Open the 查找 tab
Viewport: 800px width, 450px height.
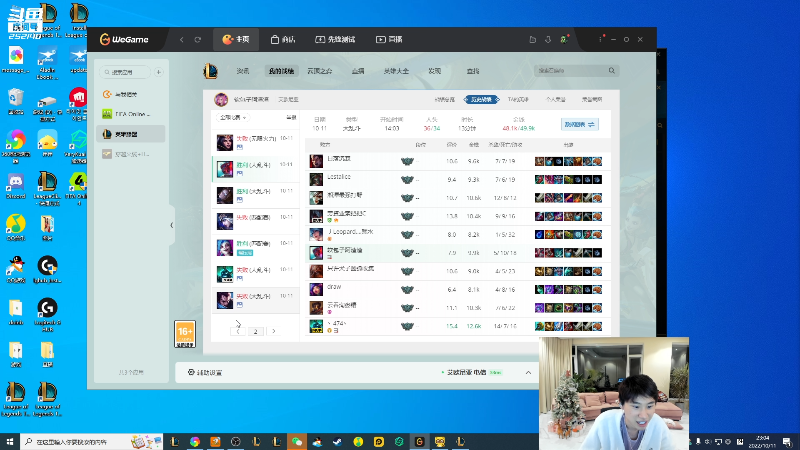tap(473, 71)
